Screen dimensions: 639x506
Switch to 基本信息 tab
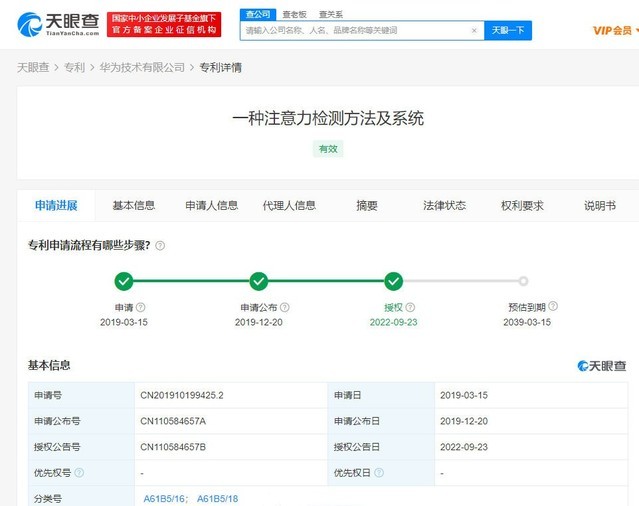(x=134, y=206)
